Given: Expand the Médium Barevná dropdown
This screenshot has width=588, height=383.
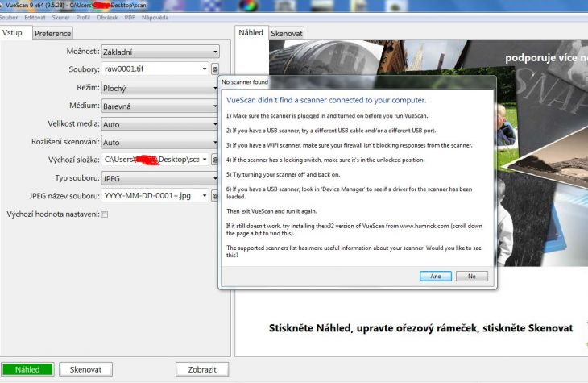Looking at the screenshot, I should 160,106.
